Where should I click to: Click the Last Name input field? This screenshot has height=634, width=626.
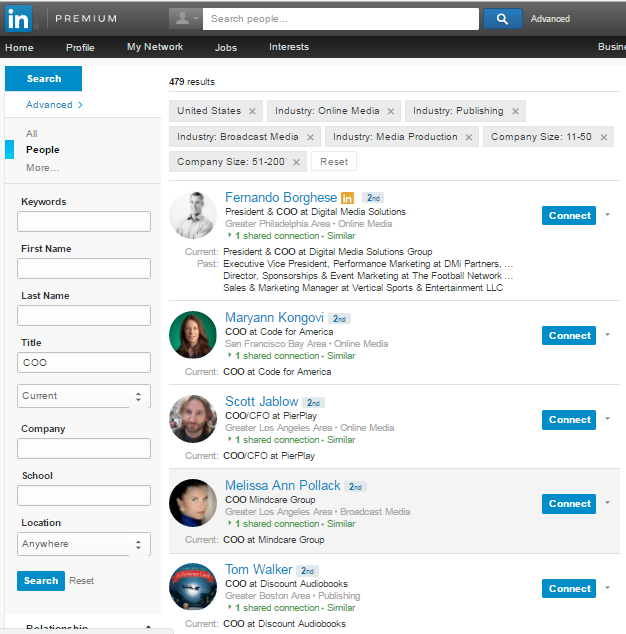[x=84, y=315]
